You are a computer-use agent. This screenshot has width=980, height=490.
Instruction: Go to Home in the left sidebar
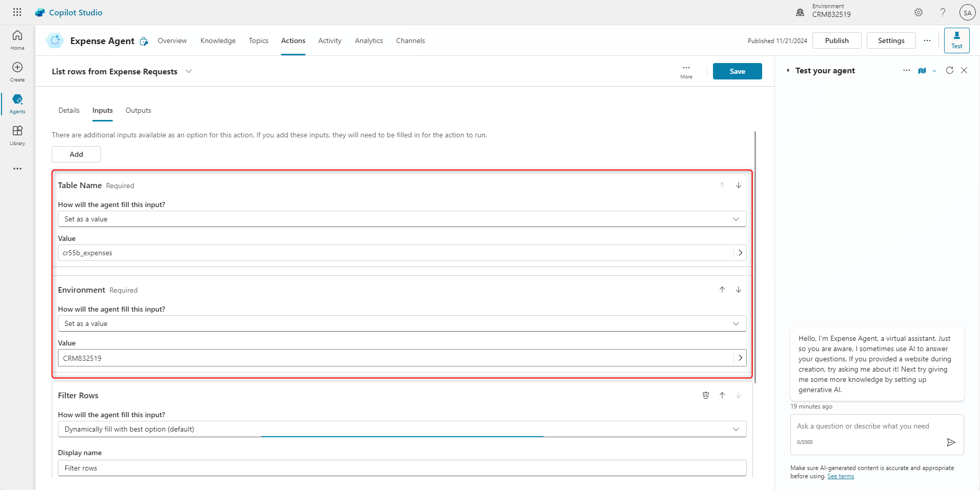point(17,40)
